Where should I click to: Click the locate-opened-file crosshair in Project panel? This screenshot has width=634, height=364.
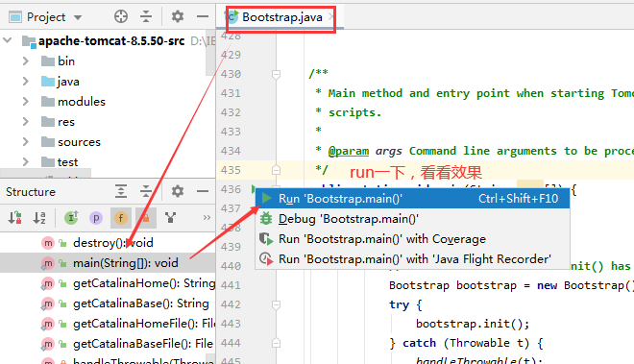[x=121, y=16]
